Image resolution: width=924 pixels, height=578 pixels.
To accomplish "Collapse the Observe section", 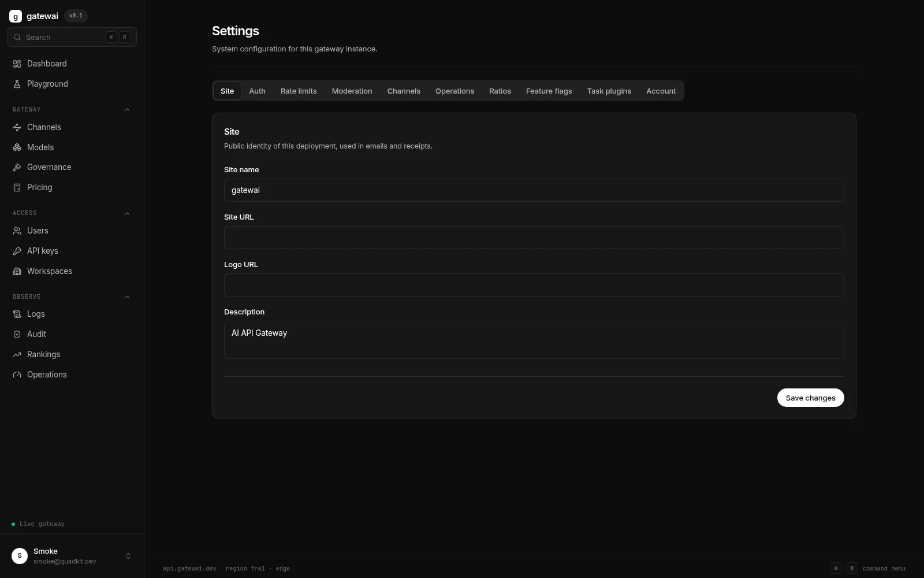I will [128, 297].
